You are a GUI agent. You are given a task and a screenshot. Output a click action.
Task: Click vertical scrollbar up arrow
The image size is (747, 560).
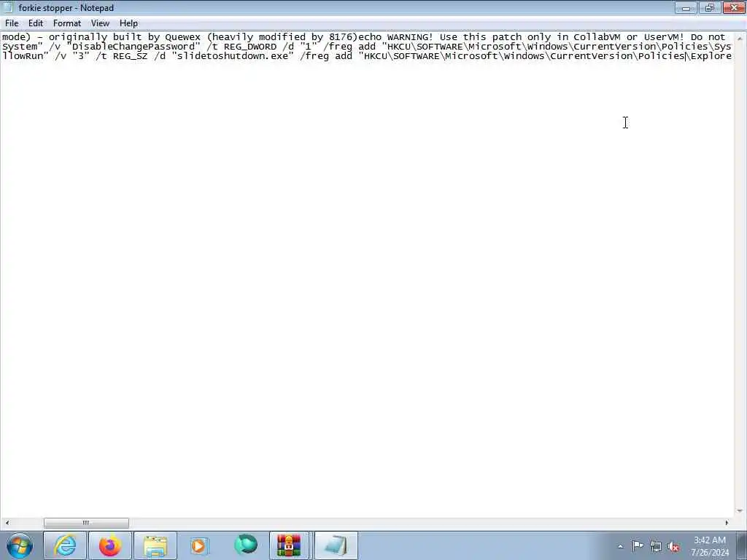(x=740, y=38)
